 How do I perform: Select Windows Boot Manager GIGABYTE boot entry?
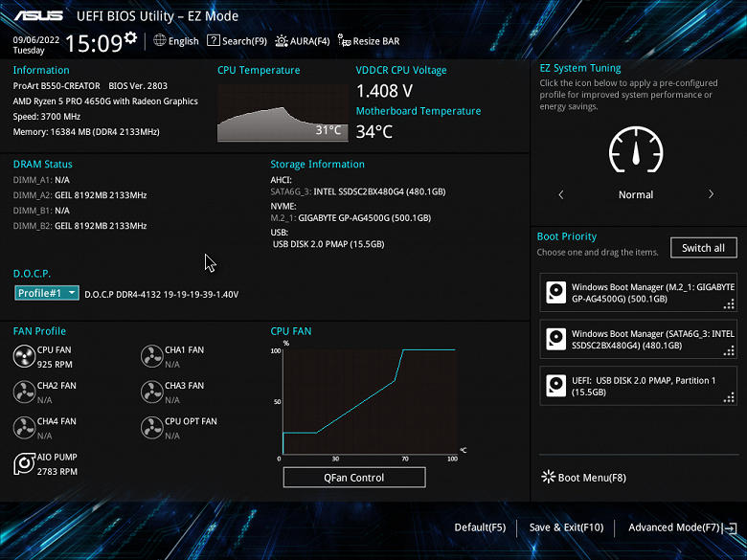[639, 292]
